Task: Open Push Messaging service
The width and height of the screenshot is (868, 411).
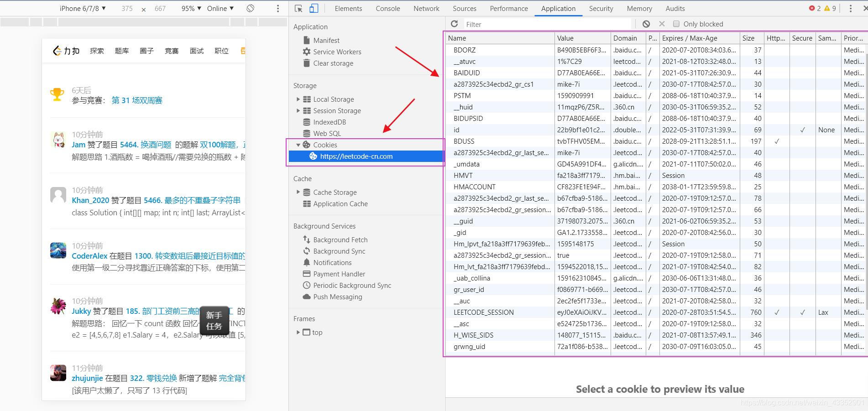Action: [338, 297]
